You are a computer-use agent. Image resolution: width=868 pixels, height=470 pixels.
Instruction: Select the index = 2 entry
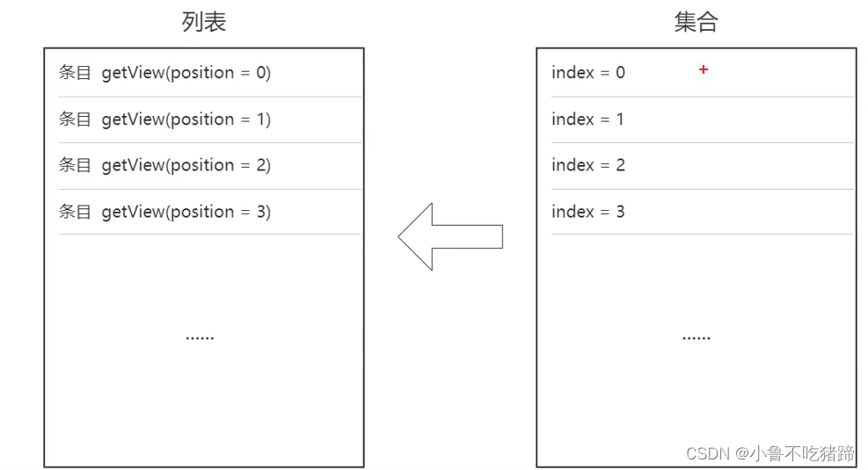pos(588,165)
